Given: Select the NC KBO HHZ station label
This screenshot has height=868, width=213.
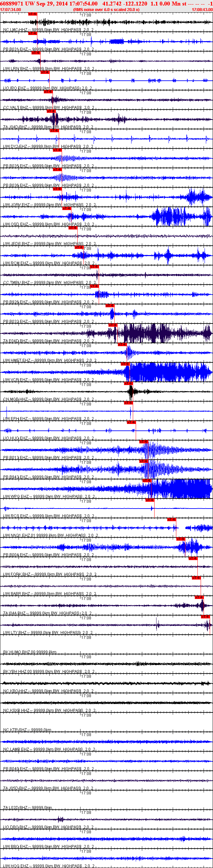Looking at the screenshot, I should (x=48, y=691).
